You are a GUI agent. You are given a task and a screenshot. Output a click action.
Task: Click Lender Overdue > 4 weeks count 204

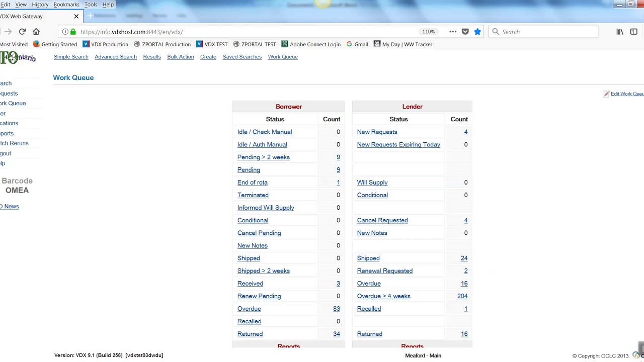point(462,296)
